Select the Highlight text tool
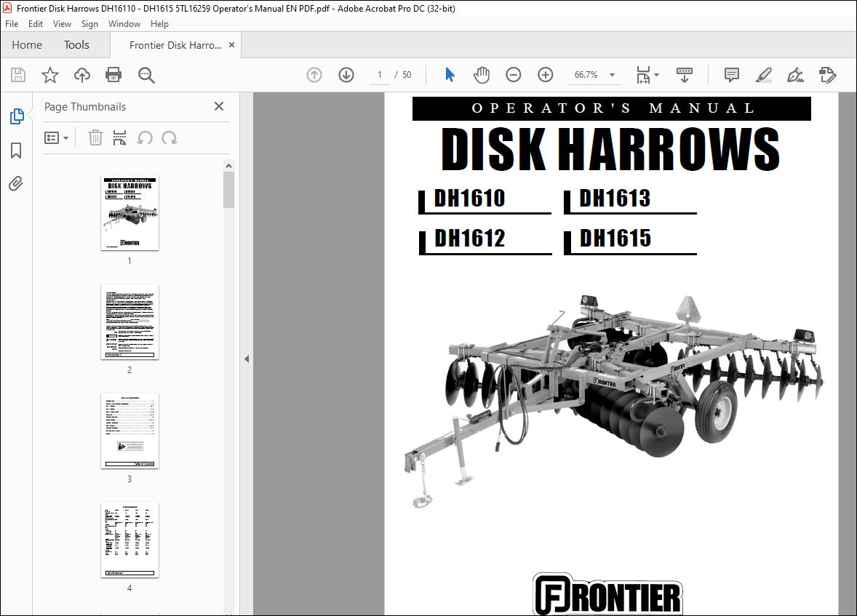857x616 pixels. coord(764,75)
